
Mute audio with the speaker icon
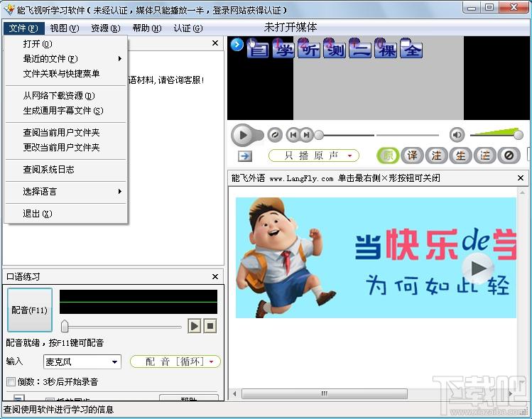coord(457,135)
